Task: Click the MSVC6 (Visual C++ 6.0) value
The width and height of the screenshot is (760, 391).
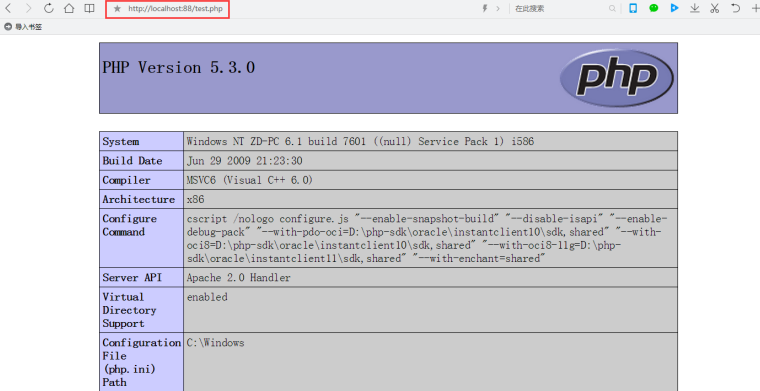Action: click(x=250, y=180)
